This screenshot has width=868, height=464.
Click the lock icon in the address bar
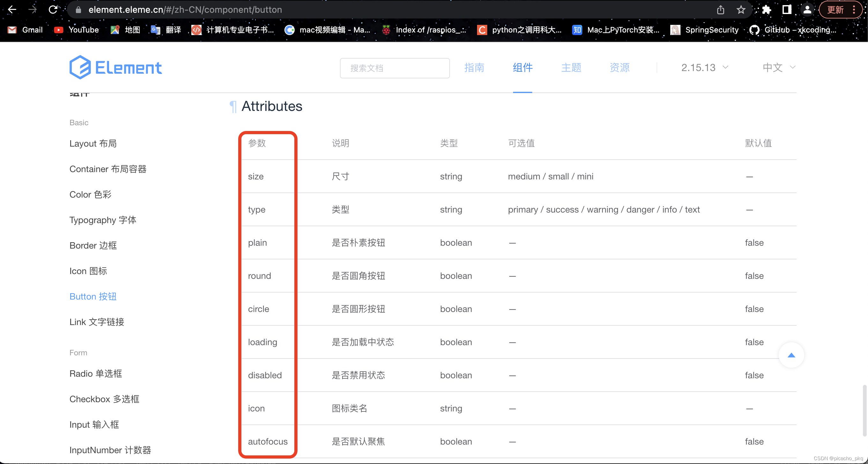tap(78, 10)
